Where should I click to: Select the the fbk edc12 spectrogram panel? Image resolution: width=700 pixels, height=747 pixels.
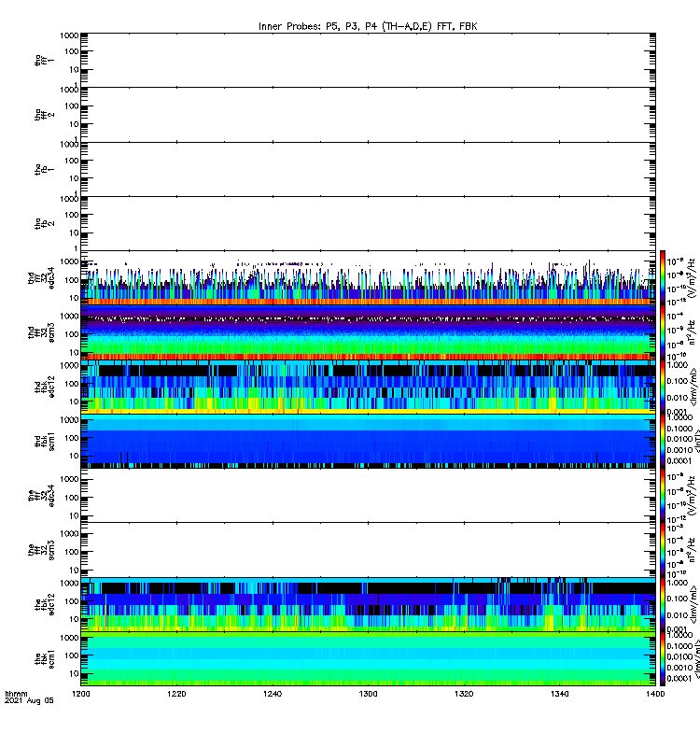point(368,604)
